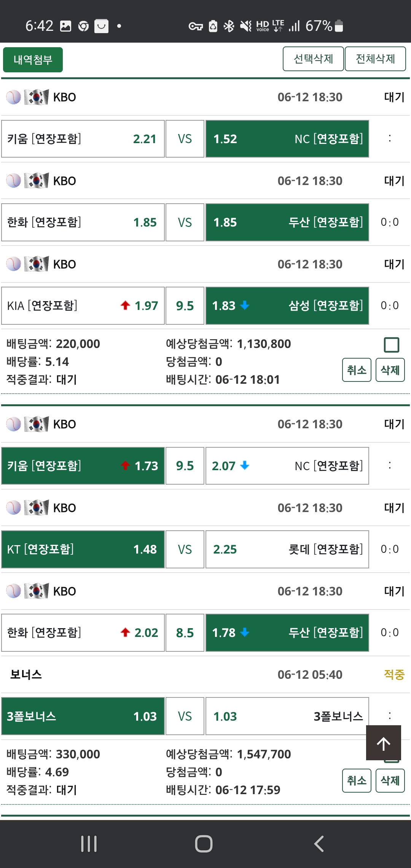411x868 pixels.
Task: Tap the baseball icon on first KBO row
Action: coord(13,97)
